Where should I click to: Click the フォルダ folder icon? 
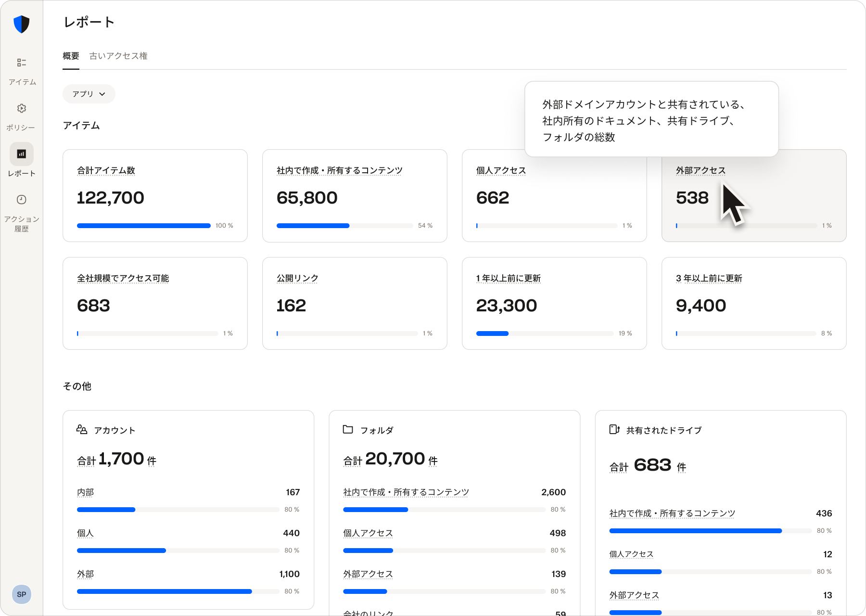[348, 429]
